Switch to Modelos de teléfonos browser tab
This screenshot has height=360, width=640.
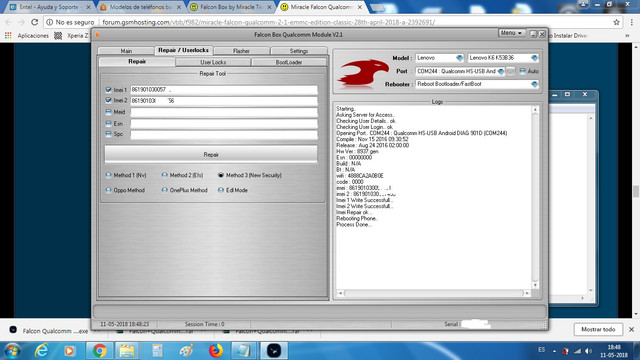tap(141, 7)
